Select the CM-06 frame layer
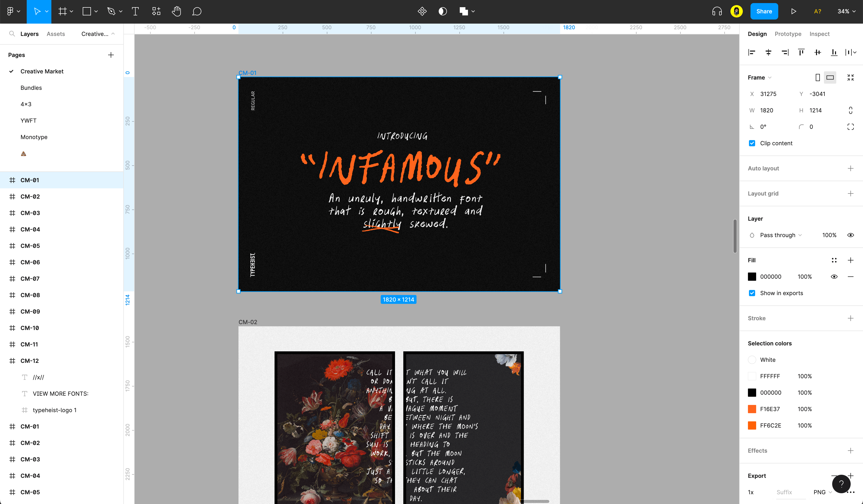 tap(30, 263)
